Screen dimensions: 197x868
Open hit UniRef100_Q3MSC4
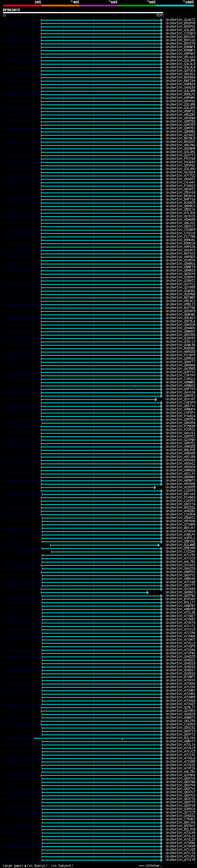(180, 809)
